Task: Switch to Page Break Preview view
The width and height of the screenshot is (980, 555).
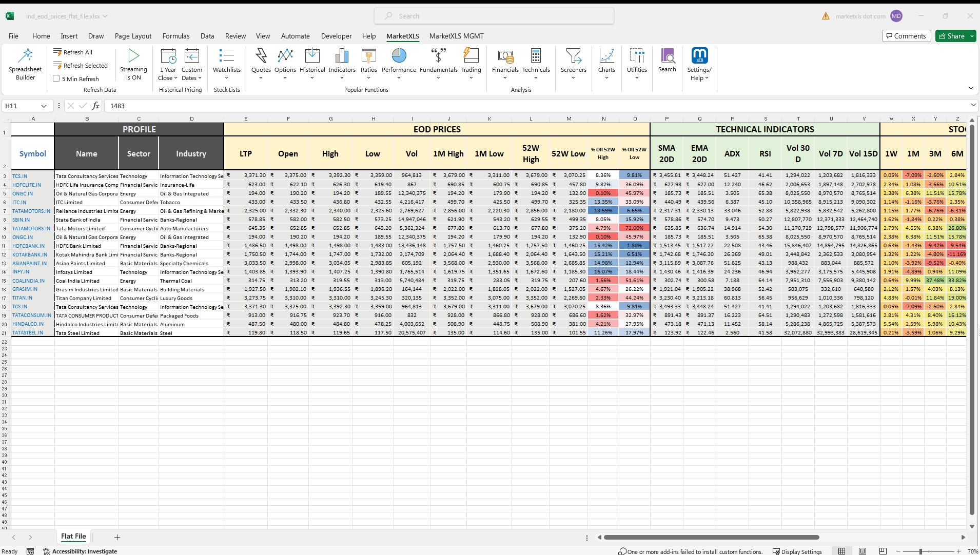Action: pos(883,551)
